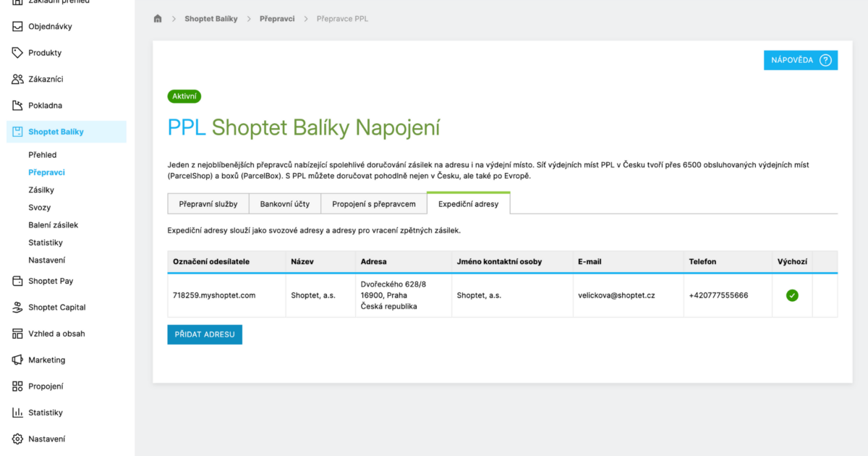This screenshot has height=456, width=868.
Task: Select Přepravci submenu item
Action: tap(46, 172)
